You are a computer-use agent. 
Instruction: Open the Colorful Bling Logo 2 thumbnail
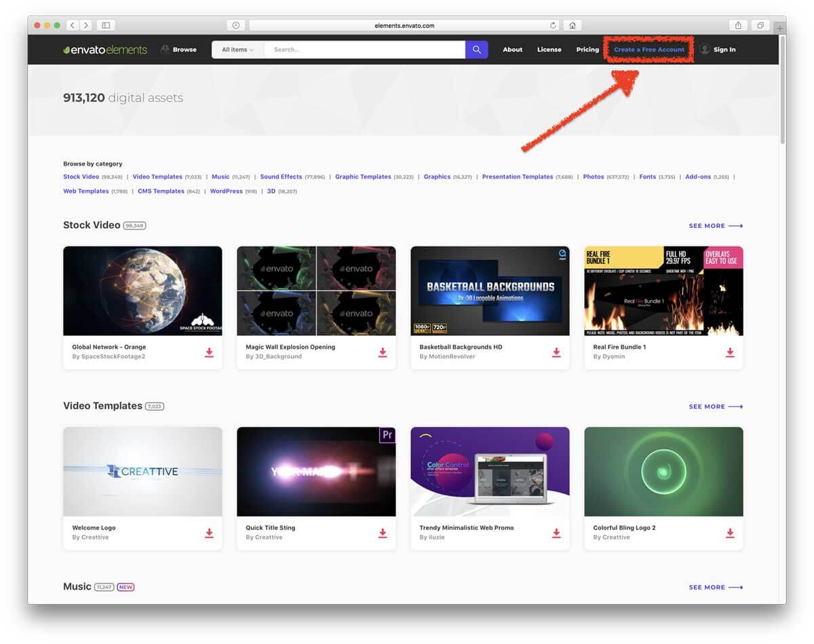coord(663,472)
